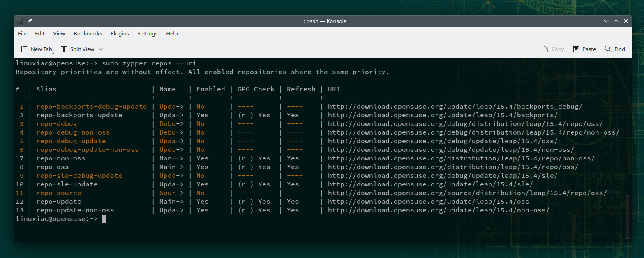Click the URI ending 'debug/update/leap/15.4/sle/'
Screen dimensions: 644x258
click(443, 175)
